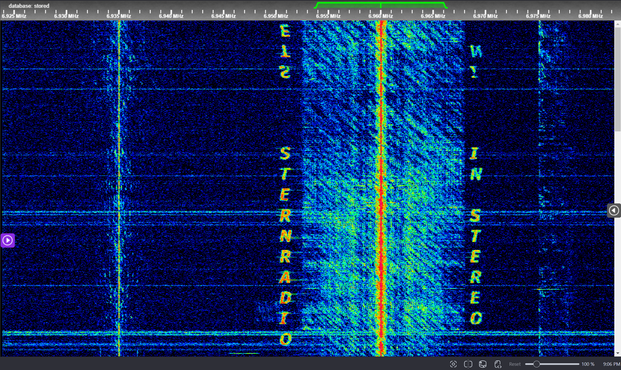Click the 6.945 MHz frequency scale label
The width and height of the screenshot is (621, 370).
(223, 16)
